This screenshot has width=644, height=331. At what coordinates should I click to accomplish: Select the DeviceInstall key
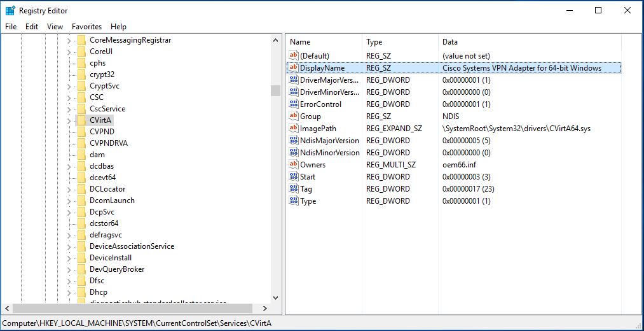click(111, 258)
